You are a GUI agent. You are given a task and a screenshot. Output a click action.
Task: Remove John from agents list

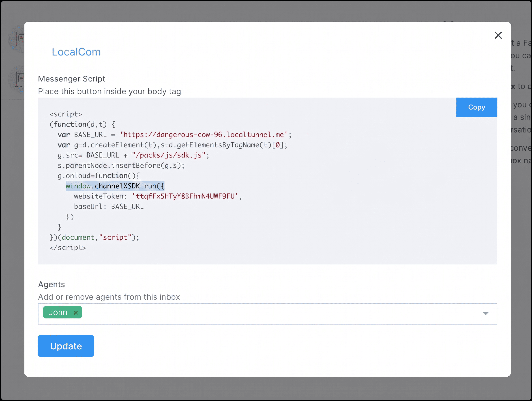76,313
